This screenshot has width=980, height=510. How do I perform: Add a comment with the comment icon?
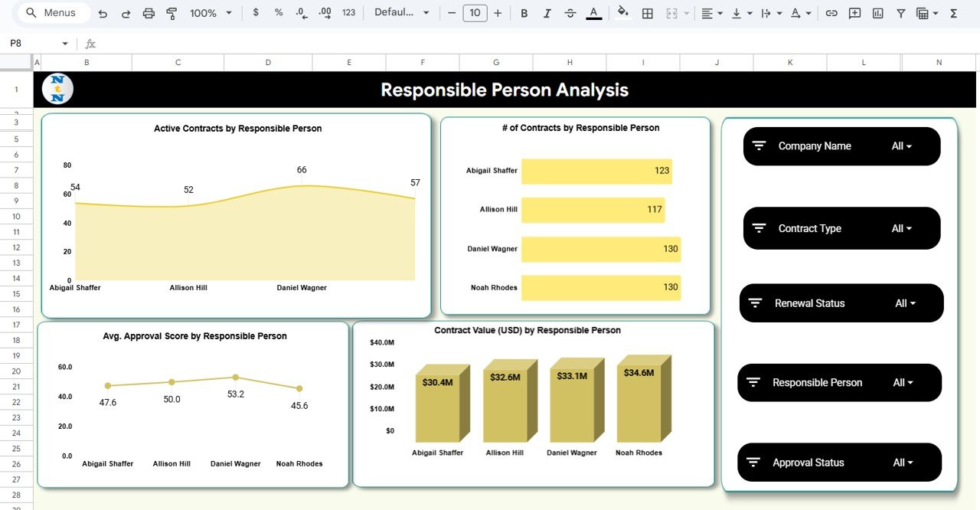click(854, 13)
